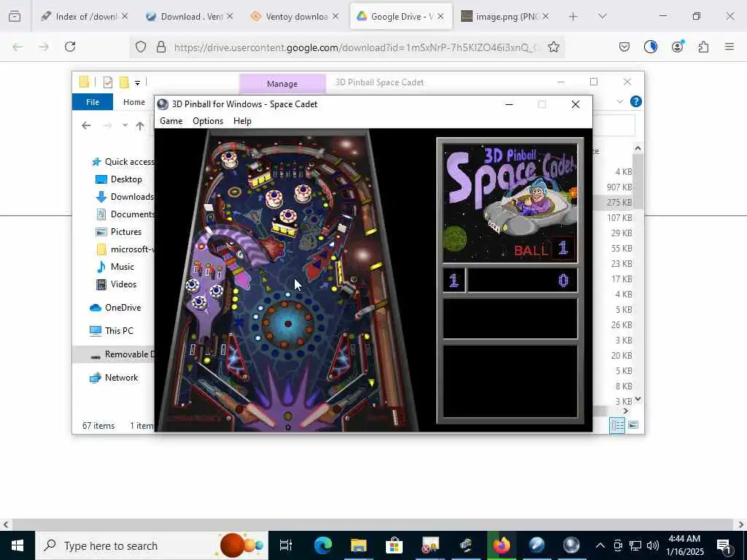Image resolution: width=747 pixels, height=560 pixels.
Task: Click the tracking protection shield icon
Action: pos(141,47)
